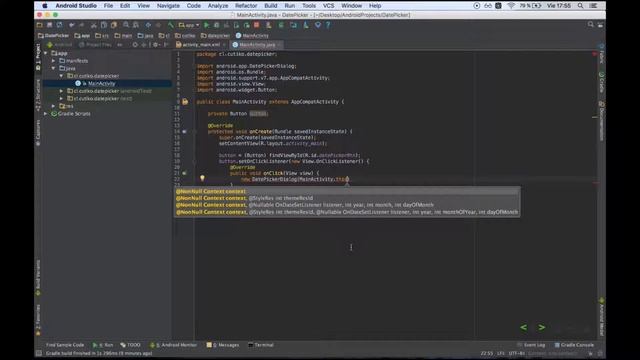This screenshot has width=640, height=360.
Task: Click the Android view selector in Project panel
Action: [60, 44]
